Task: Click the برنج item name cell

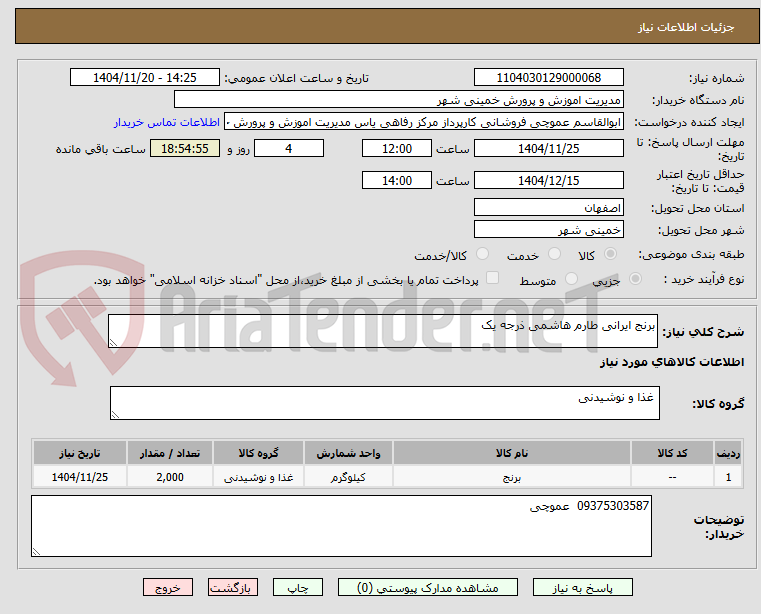Action: coord(512,477)
